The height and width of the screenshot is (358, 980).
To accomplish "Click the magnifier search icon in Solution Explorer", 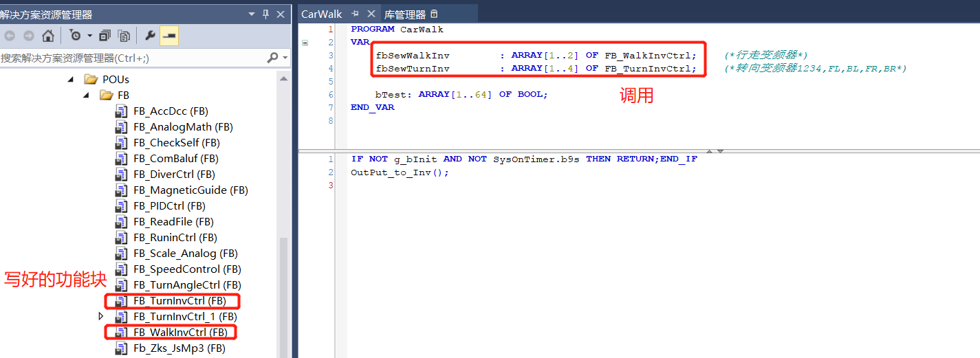I will point(273,58).
